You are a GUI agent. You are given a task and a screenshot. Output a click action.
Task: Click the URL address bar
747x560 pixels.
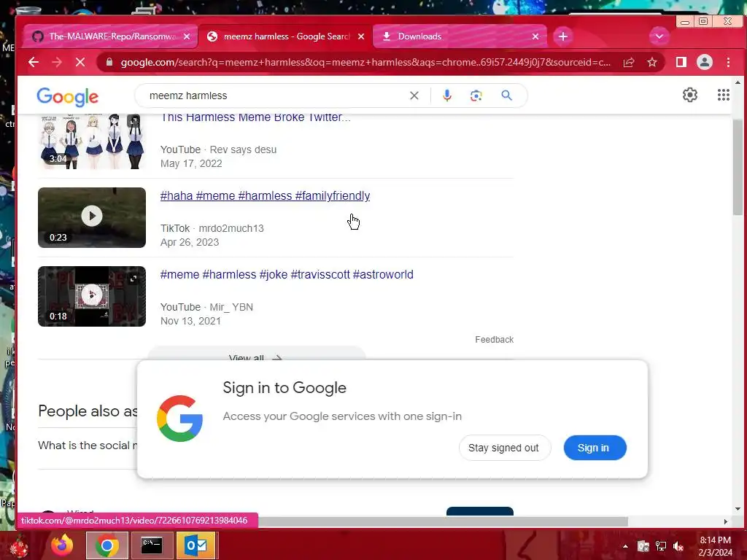(x=365, y=63)
